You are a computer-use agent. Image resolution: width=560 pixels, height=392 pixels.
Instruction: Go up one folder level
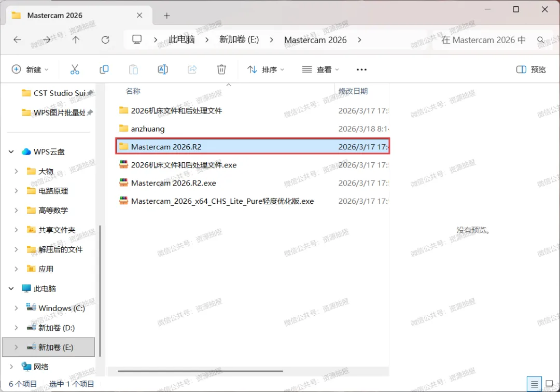pos(76,39)
